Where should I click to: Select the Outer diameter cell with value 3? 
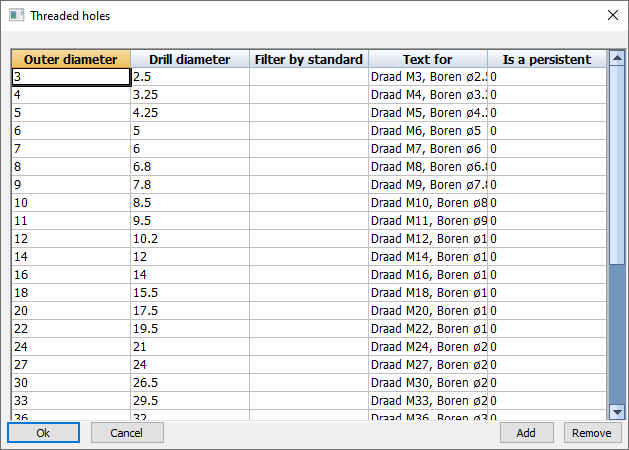click(x=70, y=76)
